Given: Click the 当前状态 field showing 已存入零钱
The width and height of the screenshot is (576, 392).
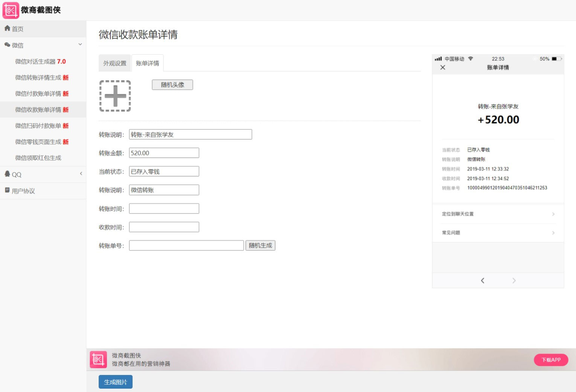Looking at the screenshot, I should click(164, 171).
